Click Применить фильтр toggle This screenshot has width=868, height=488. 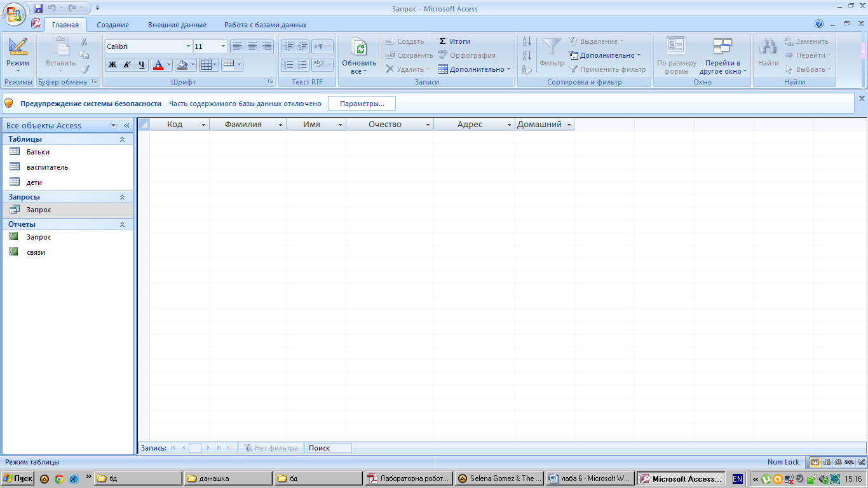(607, 69)
